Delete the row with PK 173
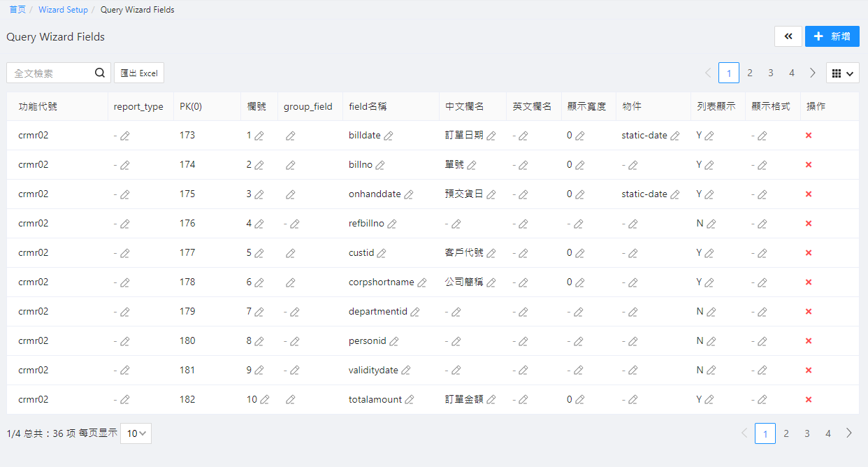The image size is (868, 467). coord(809,135)
